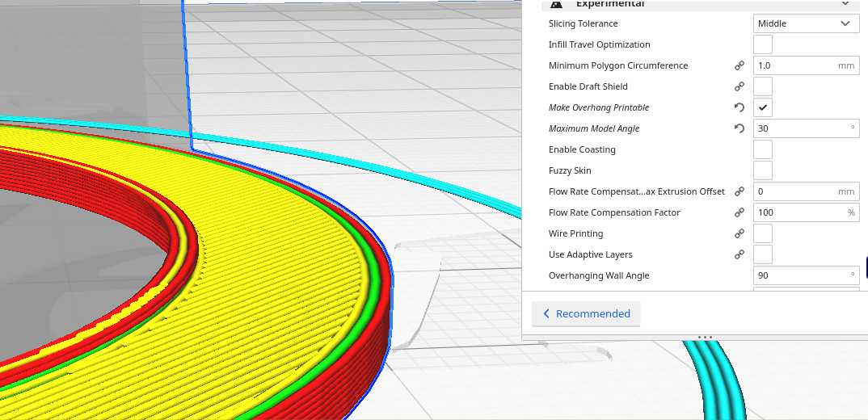Grab the settings panel resize handle dots

pyautogui.click(x=704, y=337)
